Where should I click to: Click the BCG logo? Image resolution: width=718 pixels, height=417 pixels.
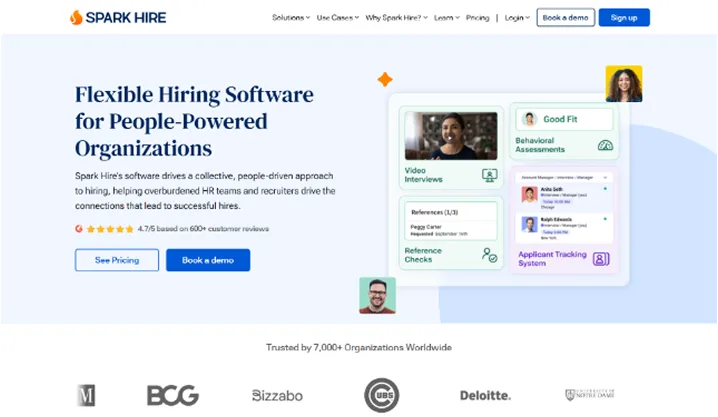point(173,395)
